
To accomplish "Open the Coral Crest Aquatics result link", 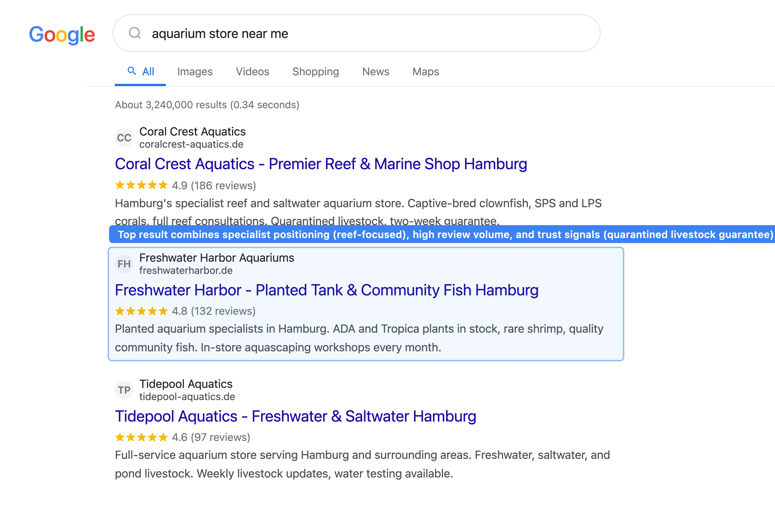I will coord(321,164).
